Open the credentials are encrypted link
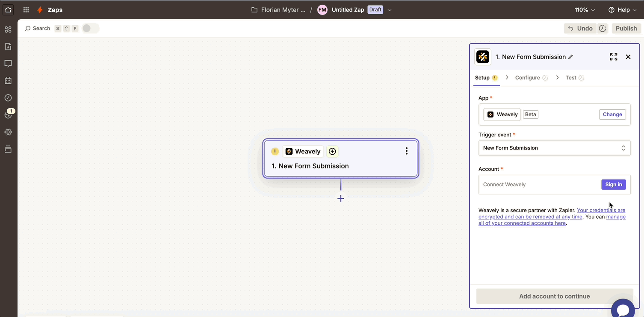 click(552, 214)
